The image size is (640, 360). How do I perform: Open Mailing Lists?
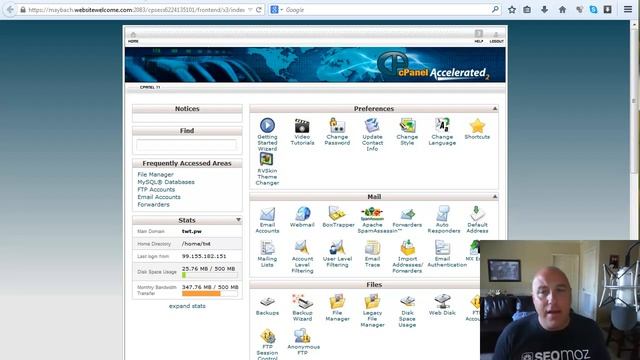(x=267, y=248)
